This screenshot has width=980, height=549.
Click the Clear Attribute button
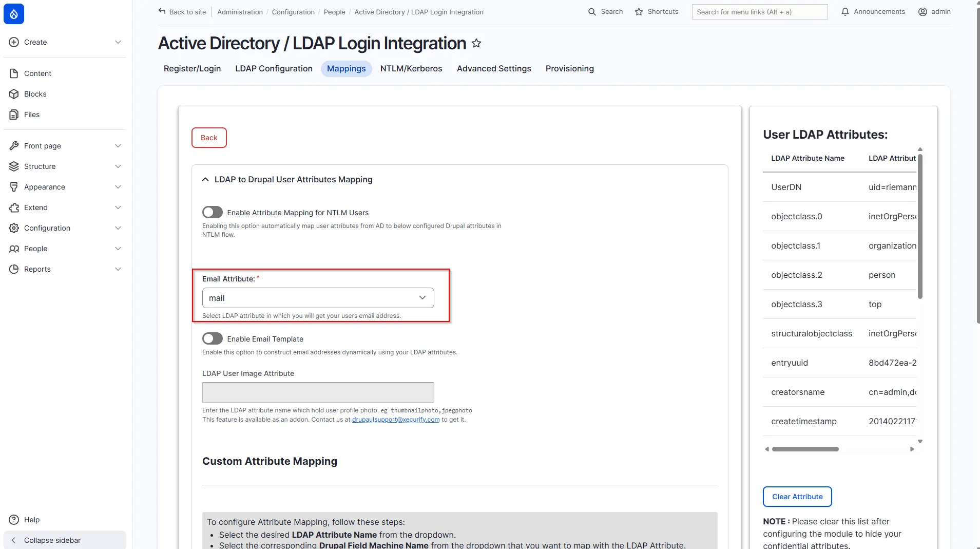pyautogui.click(x=797, y=497)
